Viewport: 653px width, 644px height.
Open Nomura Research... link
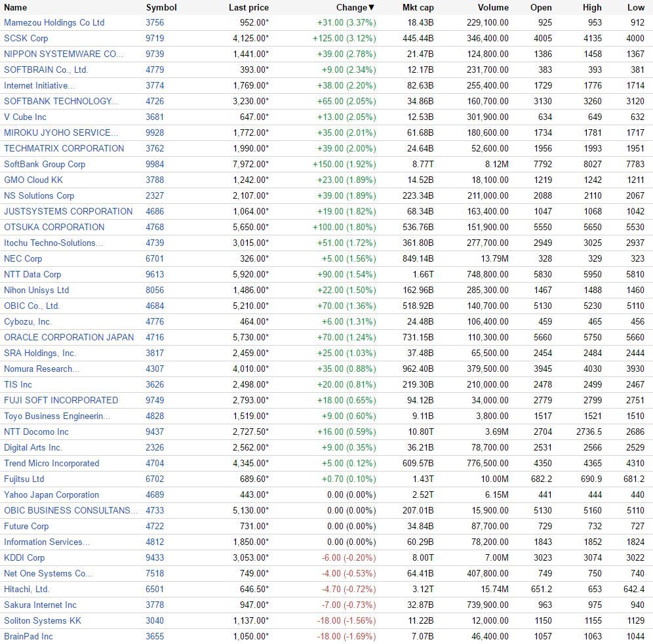(x=42, y=369)
